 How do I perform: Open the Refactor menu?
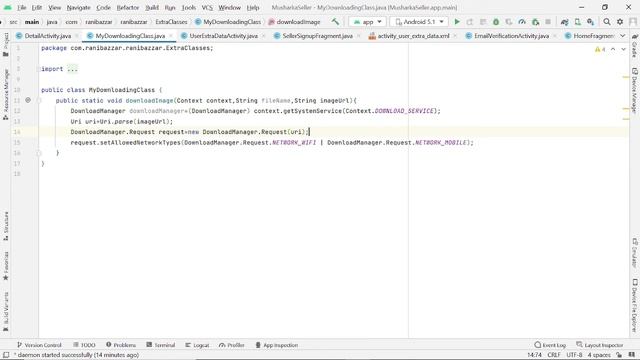point(127,7)
